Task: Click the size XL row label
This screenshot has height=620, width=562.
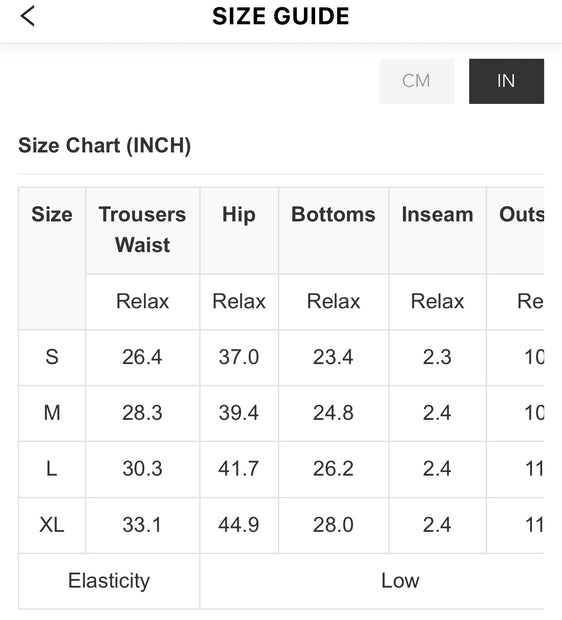Action: coord(52,525)
